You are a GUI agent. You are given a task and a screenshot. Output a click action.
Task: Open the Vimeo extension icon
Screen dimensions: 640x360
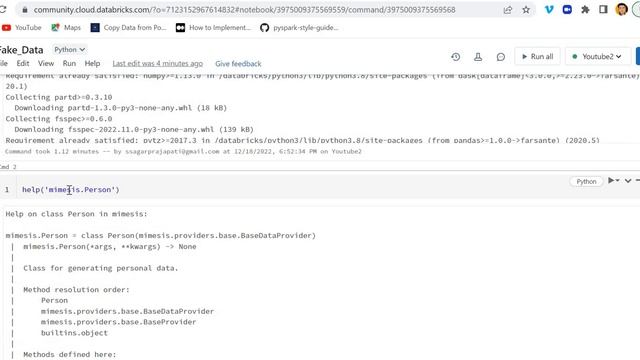[549, 9]
